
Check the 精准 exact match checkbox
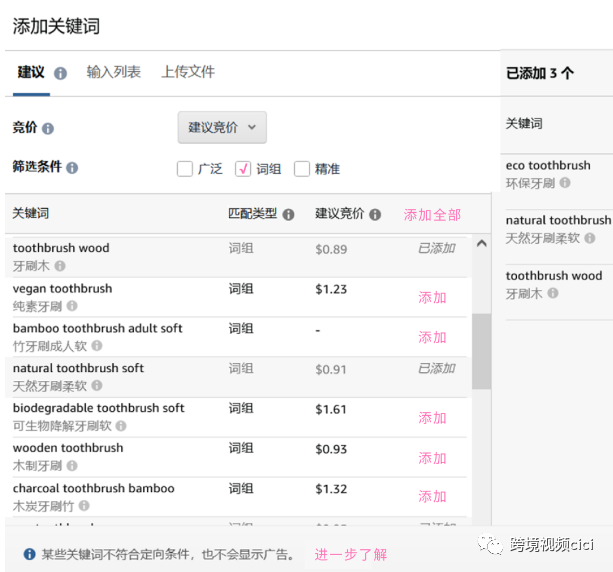pyautogui.click(x=302, y=169)
